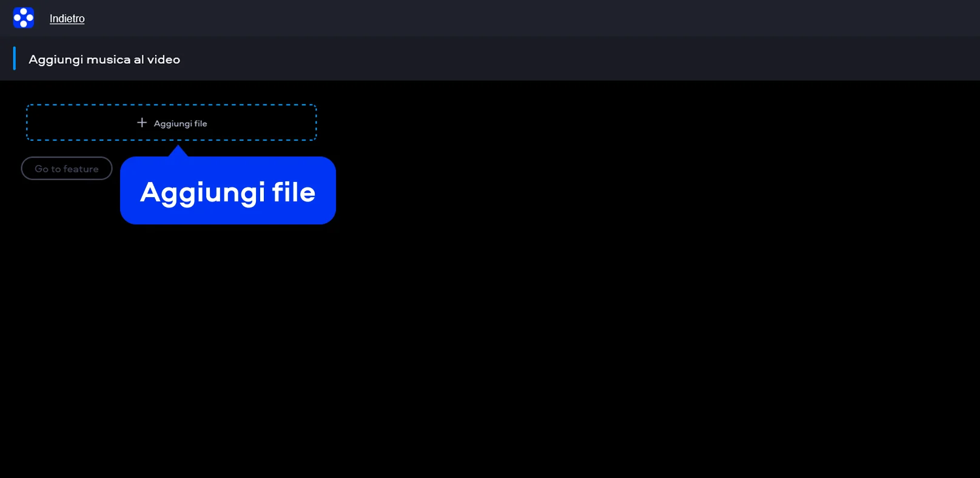The image size is (980, 478).
Task: Click the blue four-dot app logo
Action: pyautogui.click(x=24, y=18)
